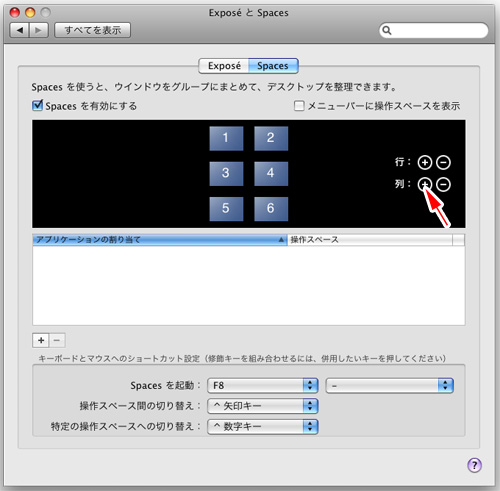
Task: Open help via the question mark button
Action: click(474, 465)
